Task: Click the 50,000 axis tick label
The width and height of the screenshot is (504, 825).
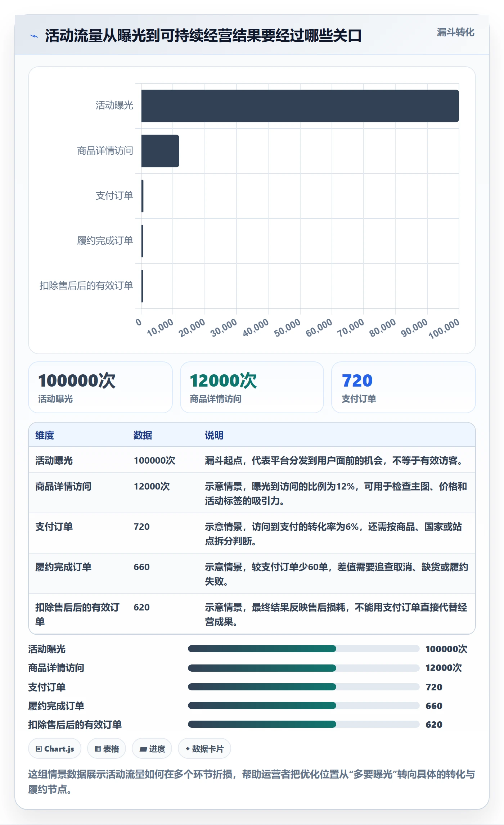Action: pyautogui.click(x=287, y=328)
